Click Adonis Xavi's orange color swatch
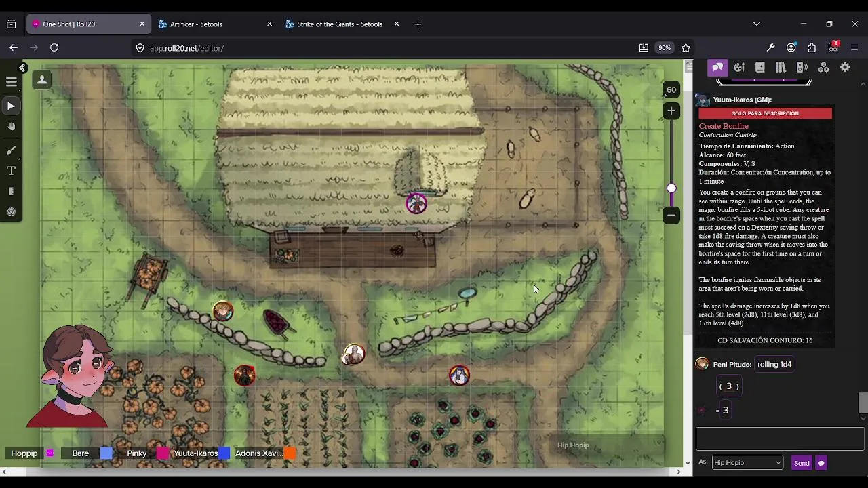The height and width of the screenshot is (488, 868). tap(290, 453)
